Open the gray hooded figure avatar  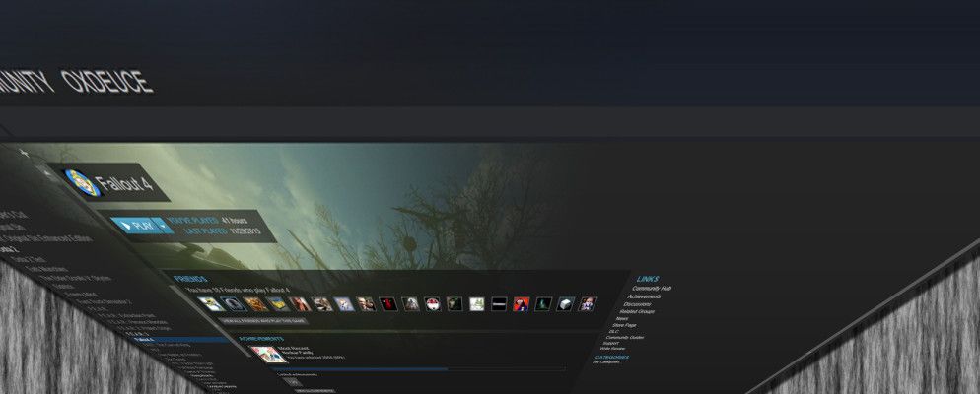point(410,304)
